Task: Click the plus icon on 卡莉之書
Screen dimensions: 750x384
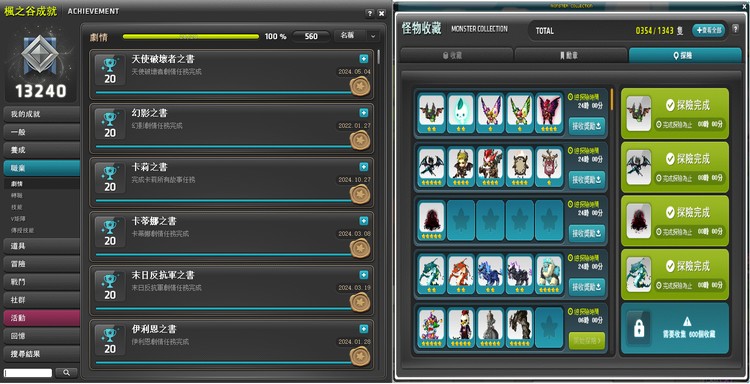Action: [x=364, y=167]
